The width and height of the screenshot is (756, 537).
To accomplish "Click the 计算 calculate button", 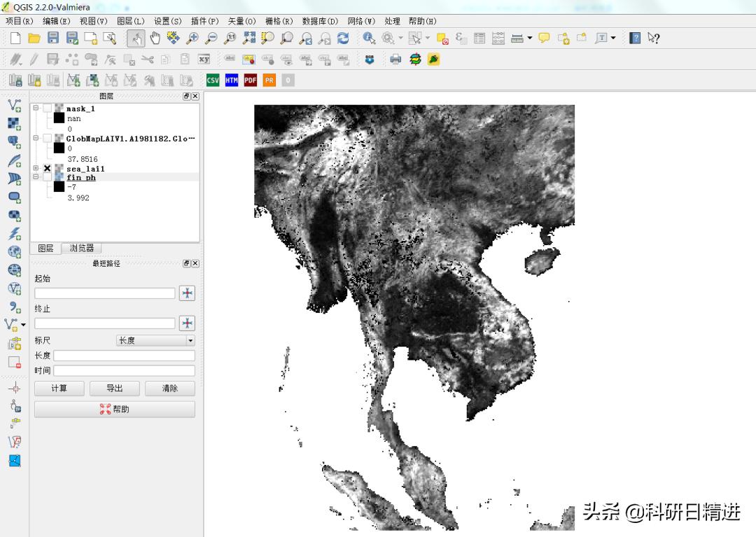I will 59,388.
